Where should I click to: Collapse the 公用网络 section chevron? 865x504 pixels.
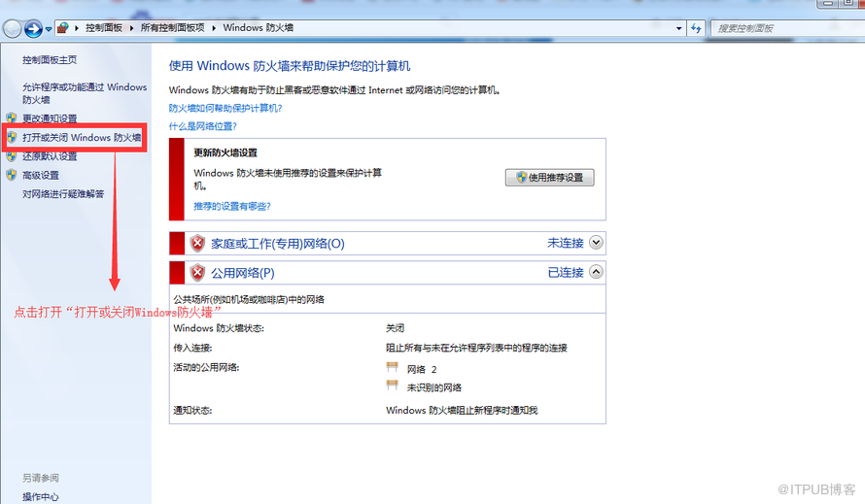point(596,272)
